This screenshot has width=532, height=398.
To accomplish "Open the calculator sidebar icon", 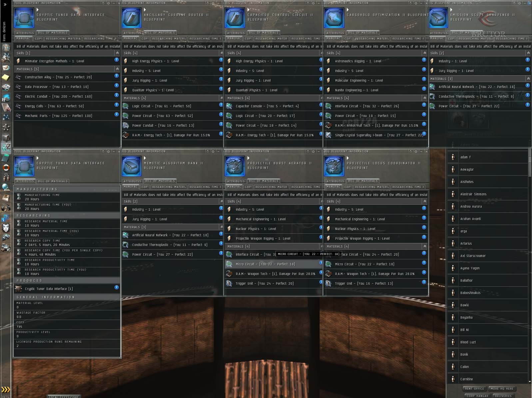I will pyautogui.click(x=6, y=158).
